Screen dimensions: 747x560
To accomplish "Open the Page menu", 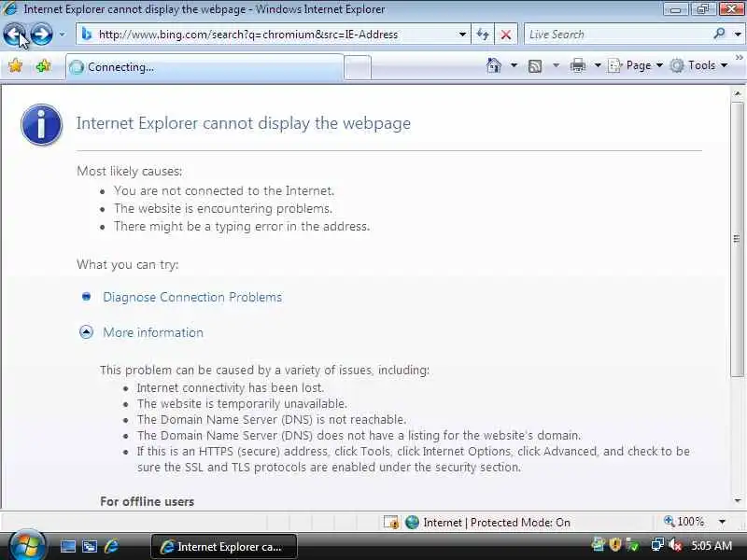I will [636, 65].
